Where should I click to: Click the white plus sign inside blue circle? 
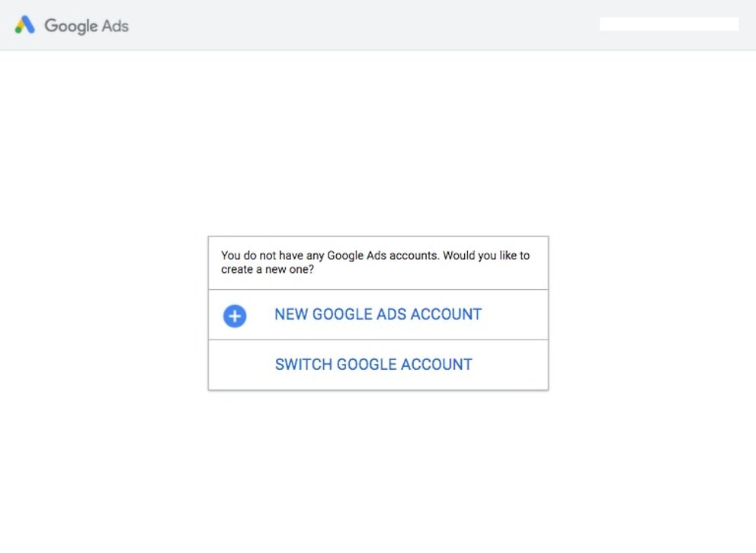click(x=235, y=316)
